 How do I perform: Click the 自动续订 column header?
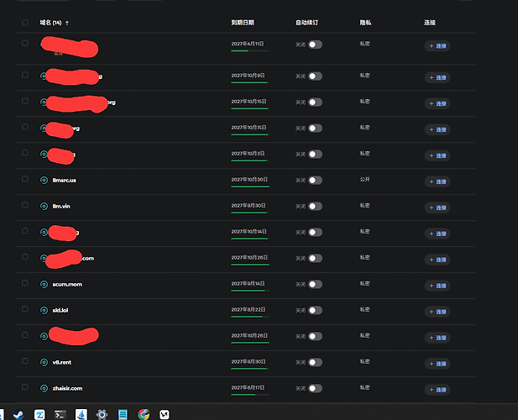pyautogui.click(x=307, y=23)
